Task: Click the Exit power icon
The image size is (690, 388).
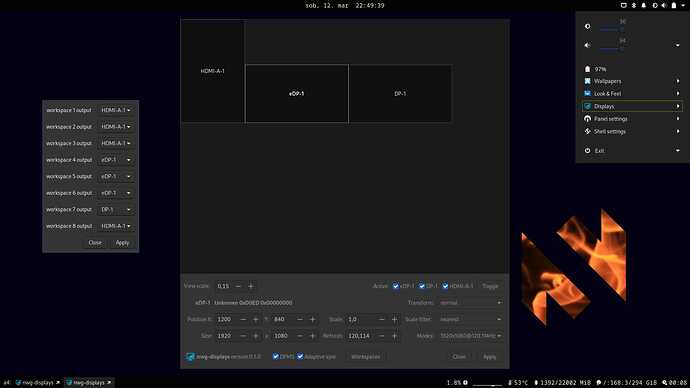Action: pyautogui.click(x=587, y=150)
